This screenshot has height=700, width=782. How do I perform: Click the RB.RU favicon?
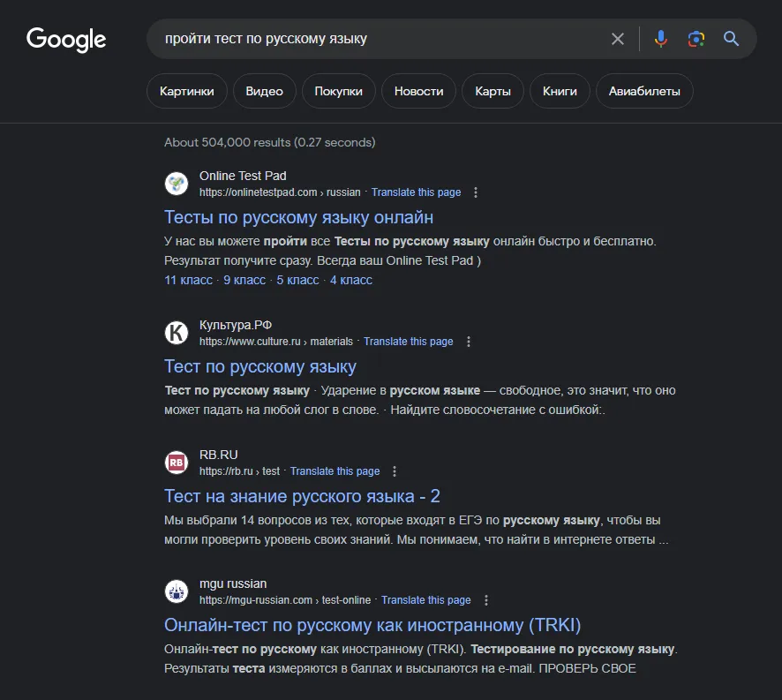click(x=177, y=463)
